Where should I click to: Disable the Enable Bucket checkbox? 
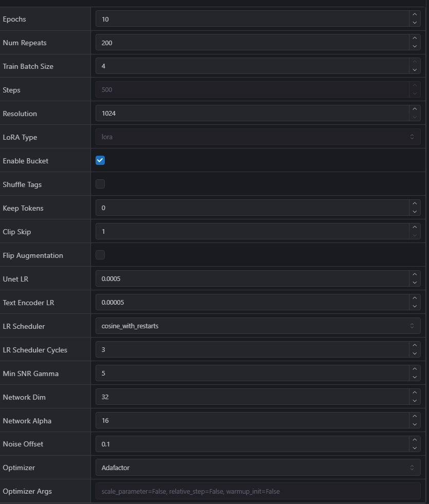(100, 160)
